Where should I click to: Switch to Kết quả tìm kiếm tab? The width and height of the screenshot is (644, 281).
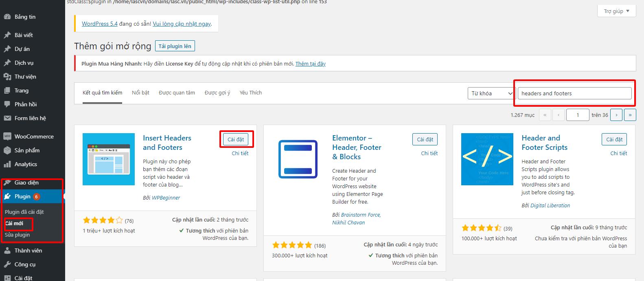pyautogui.click(x=102, y=93)
